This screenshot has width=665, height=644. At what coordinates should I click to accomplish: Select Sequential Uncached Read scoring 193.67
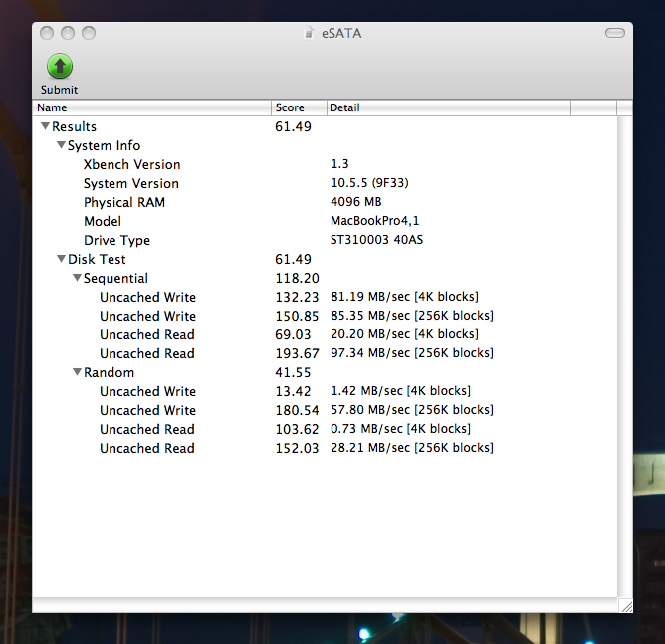(147, 353)
